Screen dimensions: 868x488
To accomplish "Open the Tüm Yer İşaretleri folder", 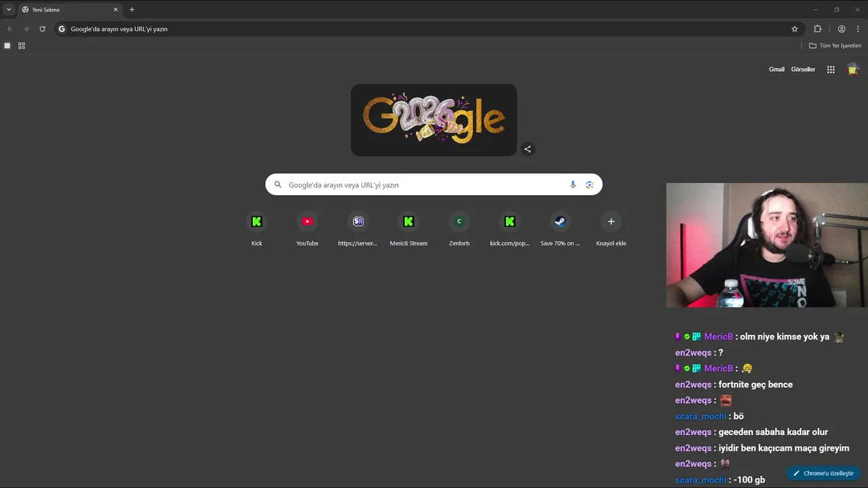I will 835,45.
